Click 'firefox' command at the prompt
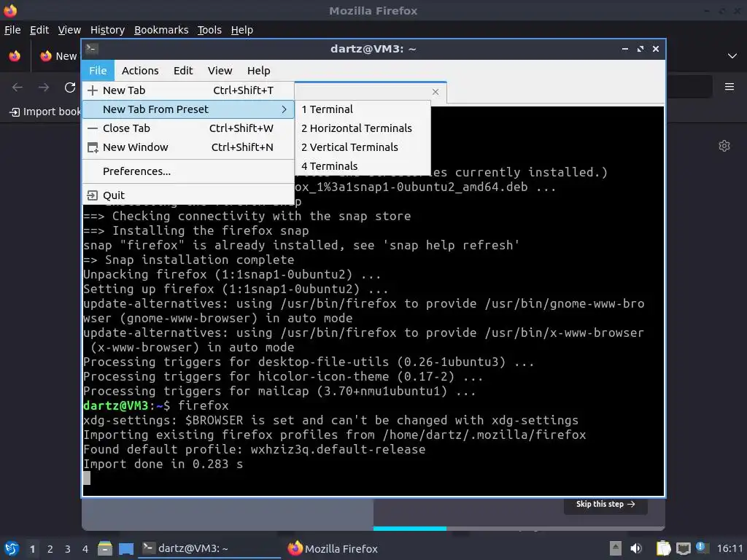Image resolution: width=747 pixels, height=560 pixels. pos(204,405)
